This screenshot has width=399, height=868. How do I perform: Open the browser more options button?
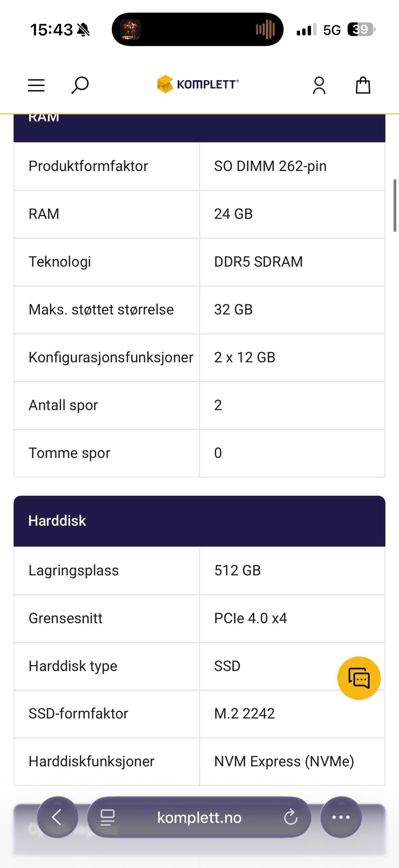341,817
